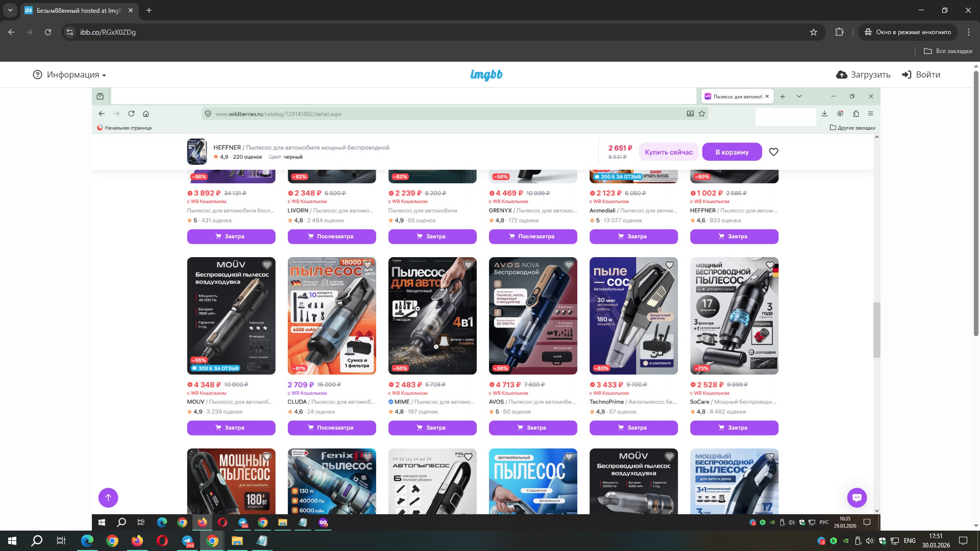Open Chrome three-dot menu
The width and height of the screenshot is (980, 551).
[x=968, y=32]
